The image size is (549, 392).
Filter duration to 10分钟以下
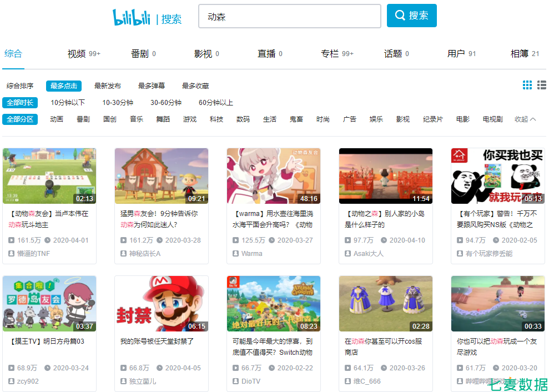68,103
